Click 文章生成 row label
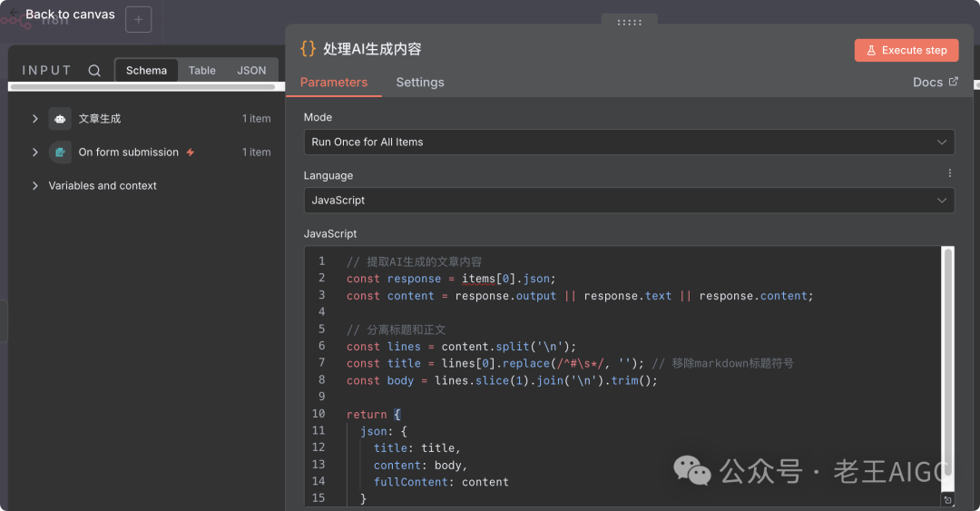The image size is (980, 511). (x=100, y=119)
